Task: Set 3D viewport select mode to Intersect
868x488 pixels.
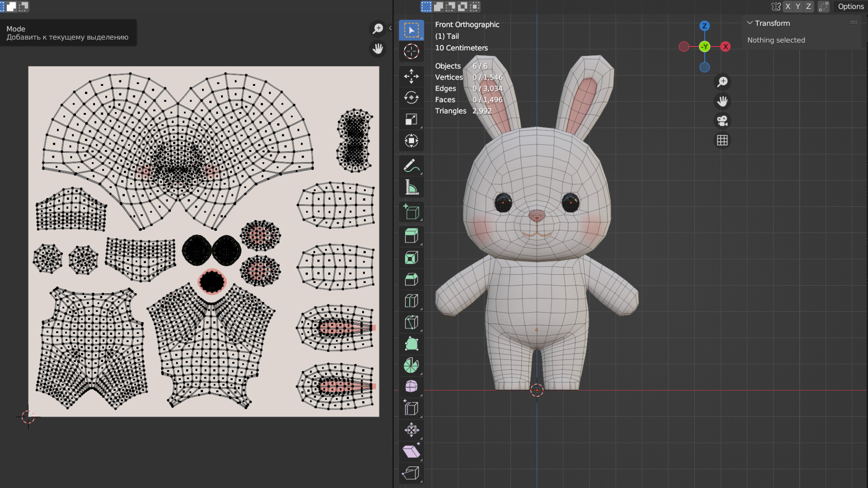Action: [474, 6]
